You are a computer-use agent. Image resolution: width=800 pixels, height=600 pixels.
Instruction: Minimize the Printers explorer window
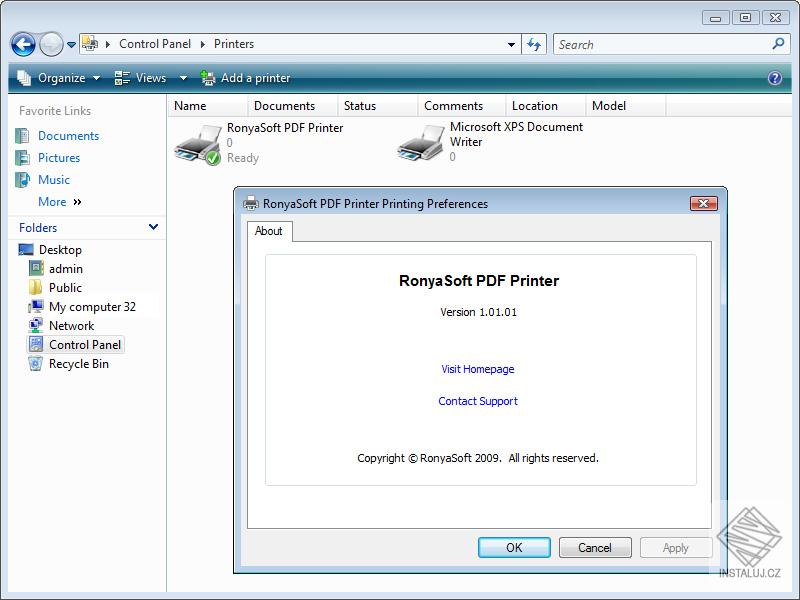(x=715, y=17)
